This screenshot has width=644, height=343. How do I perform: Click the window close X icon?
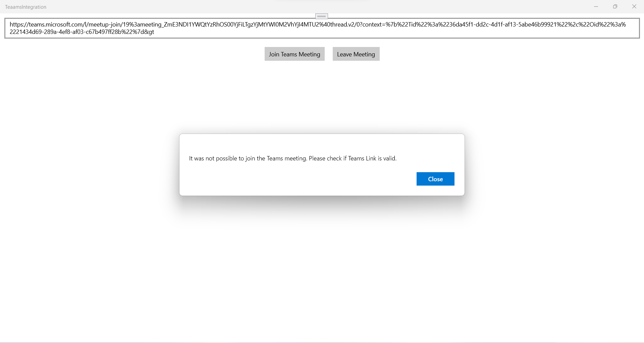(x=634, y=6)
